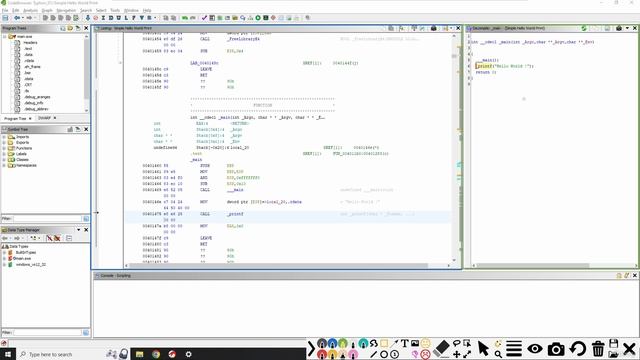640x360 pixels.
Task: Click the Symbol Tree filter options button
Action: pos(86,219)
